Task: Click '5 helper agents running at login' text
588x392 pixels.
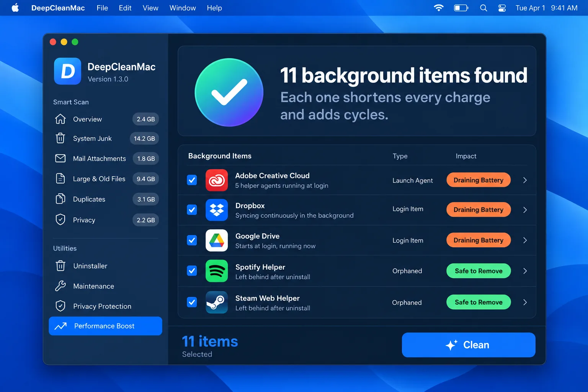Action: click(x=282, y=186)
